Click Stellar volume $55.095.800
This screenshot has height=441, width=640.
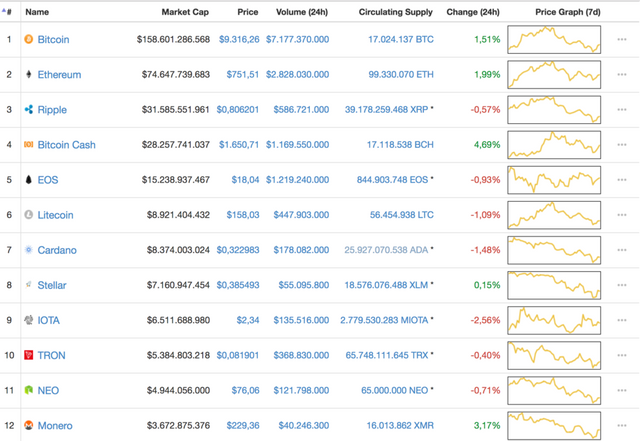click(x=304, y=285)
